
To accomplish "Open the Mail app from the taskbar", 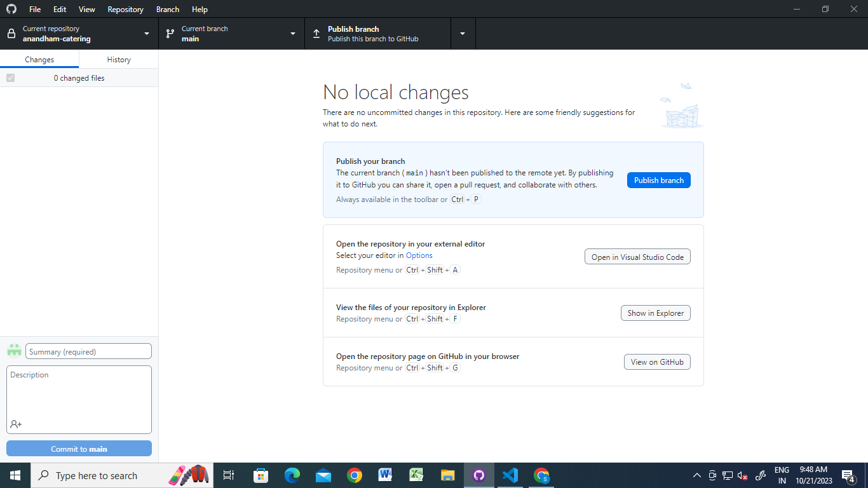I will [323, 475].
